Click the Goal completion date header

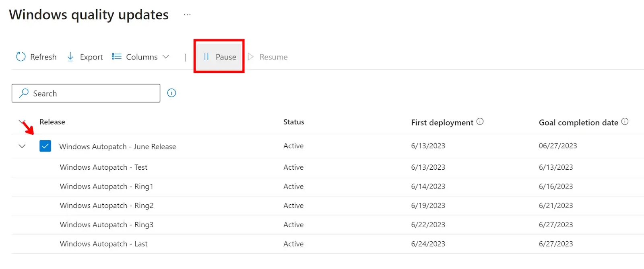pos(578,122)
